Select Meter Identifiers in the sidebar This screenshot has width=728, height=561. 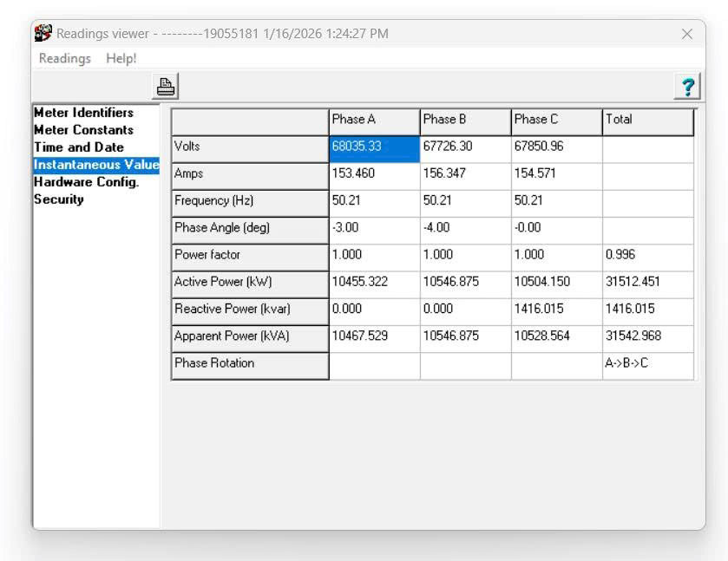tap(84, 113)
